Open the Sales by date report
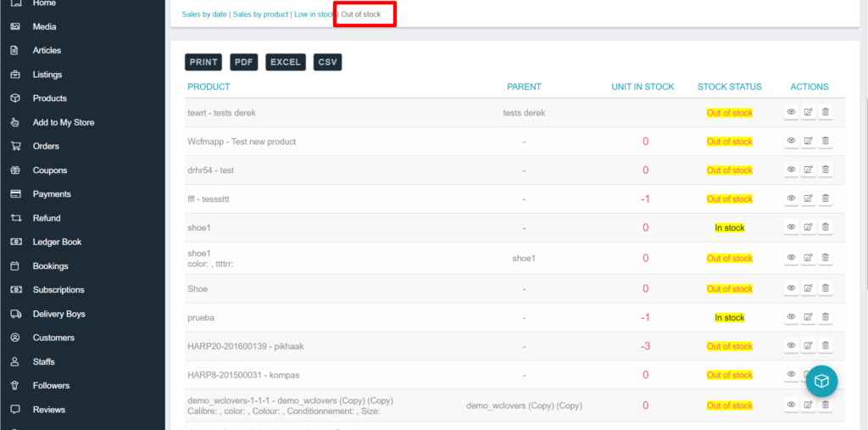The width and height of the screenshot is (868, 430). click(204, 14)
